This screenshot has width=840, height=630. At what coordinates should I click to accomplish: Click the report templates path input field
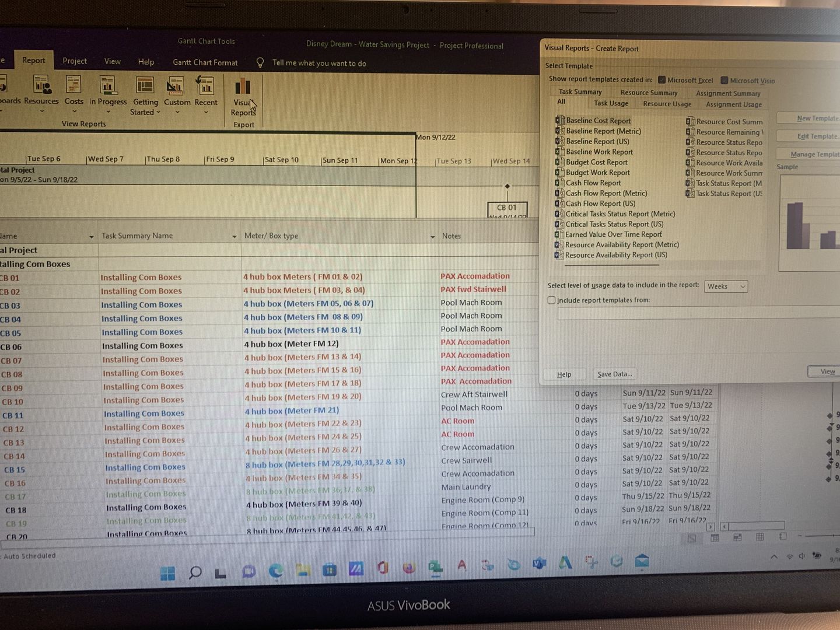point(699,313)
